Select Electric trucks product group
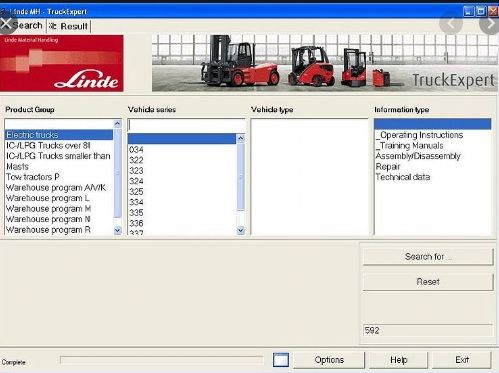The width and height of the screenshot is (499, 373). click(x=59, y=135)
